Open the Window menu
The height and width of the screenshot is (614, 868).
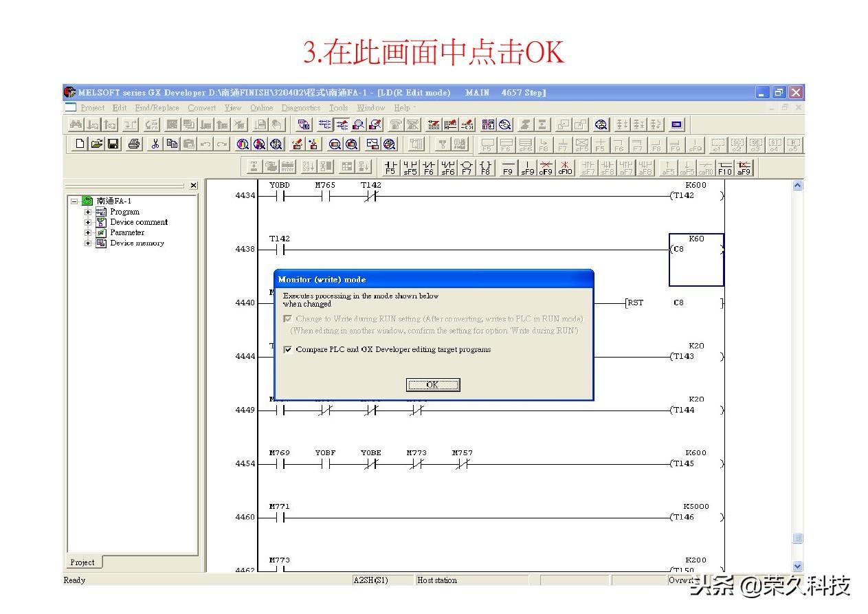[370, 108]
